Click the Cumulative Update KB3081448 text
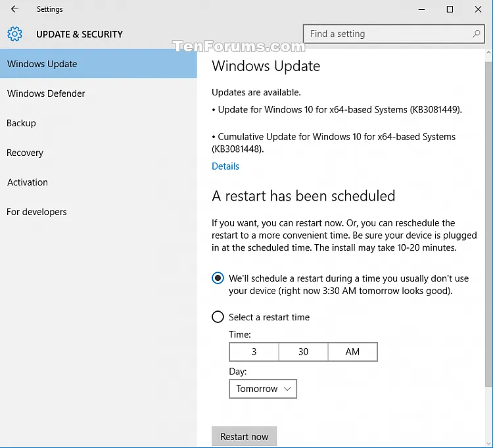Screen dimensions: 493x448 (333, 143)
